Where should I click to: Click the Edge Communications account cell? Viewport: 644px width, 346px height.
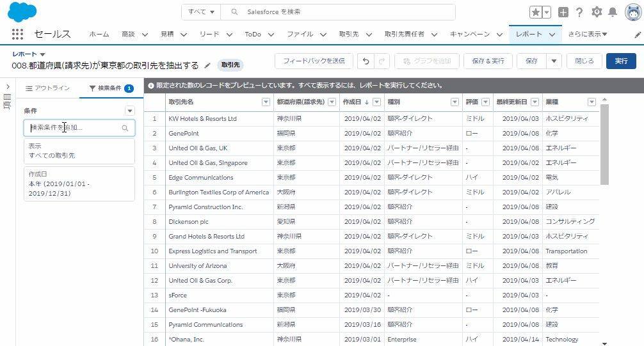coord(220,177)
